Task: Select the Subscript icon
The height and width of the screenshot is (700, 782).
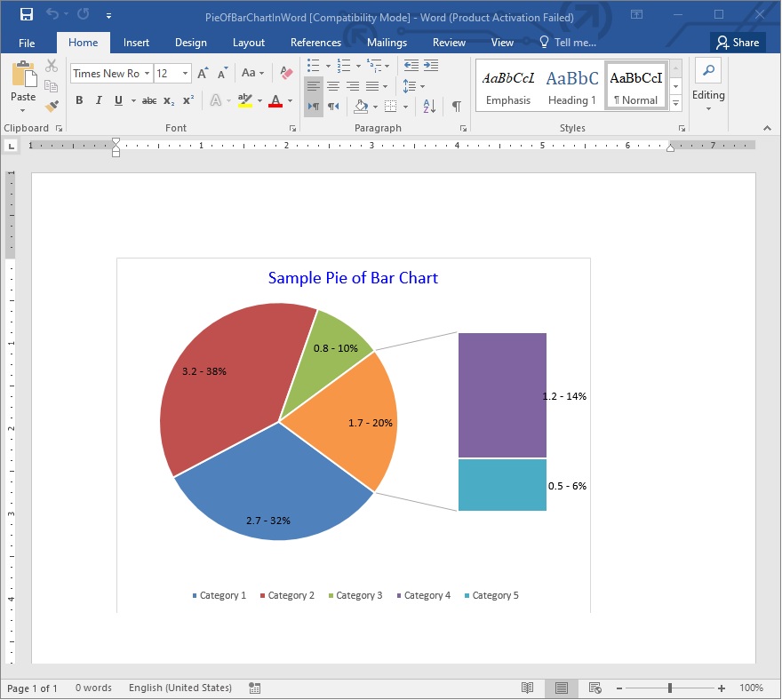Action: (169, 101)
